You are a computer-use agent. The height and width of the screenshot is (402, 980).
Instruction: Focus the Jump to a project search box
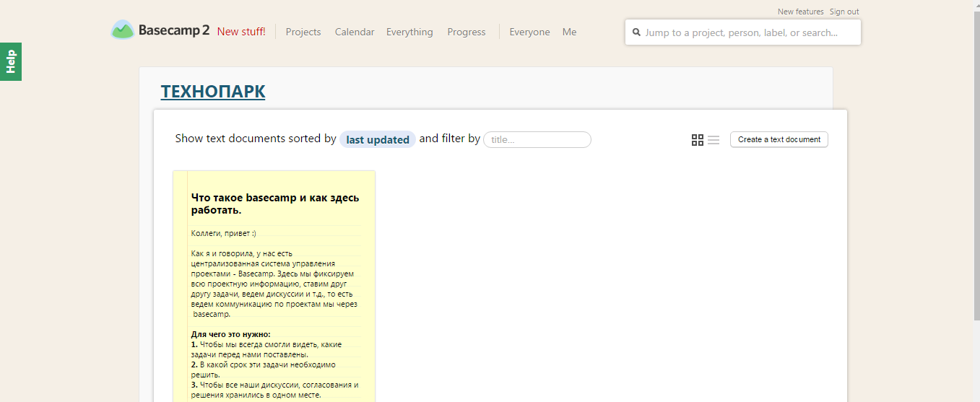743,32
